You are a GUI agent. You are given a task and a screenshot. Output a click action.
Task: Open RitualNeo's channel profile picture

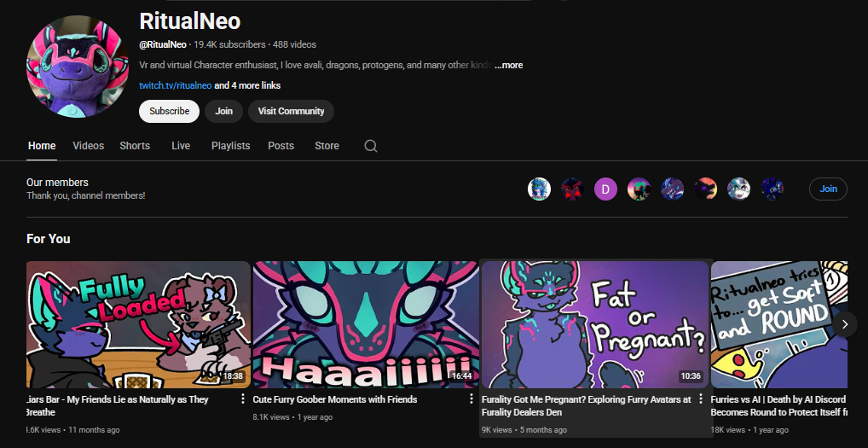click(78, 67)
